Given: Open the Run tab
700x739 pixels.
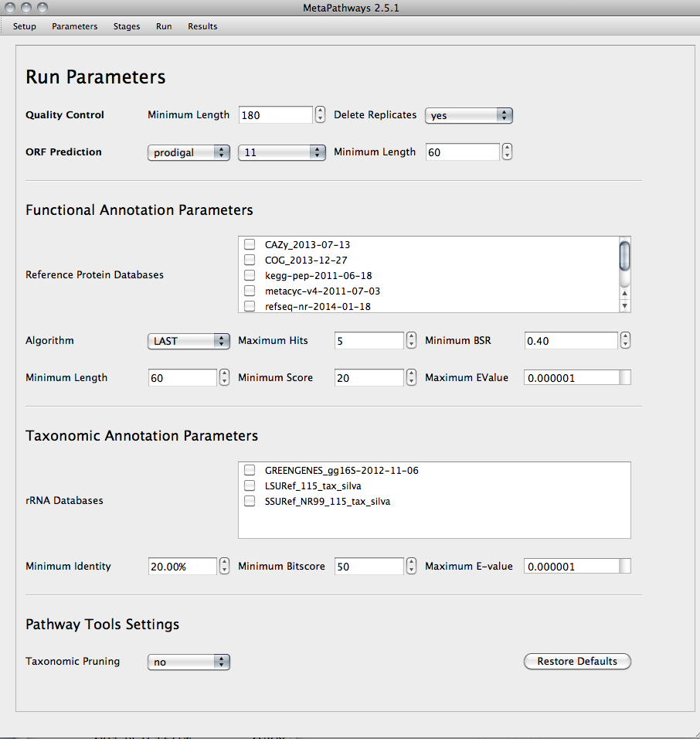Looking at the screenshot, I should coord(163,26).
